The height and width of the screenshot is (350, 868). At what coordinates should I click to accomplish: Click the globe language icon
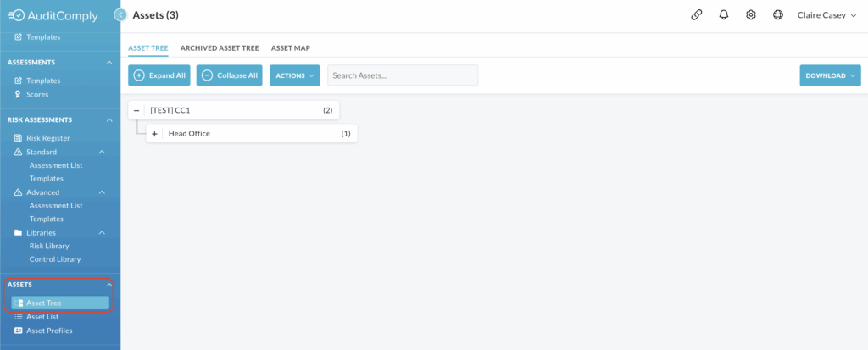pyautogui.click(x=777, y=15)
